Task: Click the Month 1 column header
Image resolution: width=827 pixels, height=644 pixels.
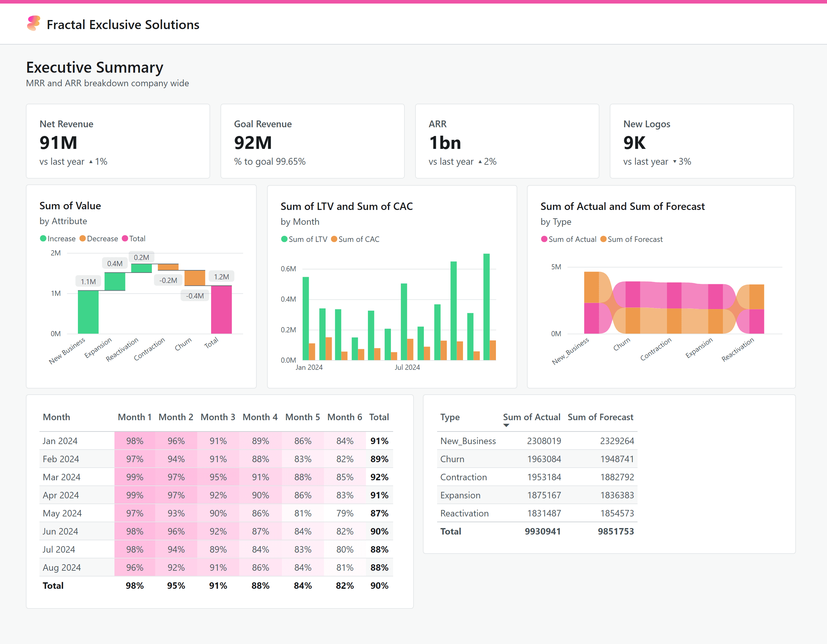Action: pos(134,417)
